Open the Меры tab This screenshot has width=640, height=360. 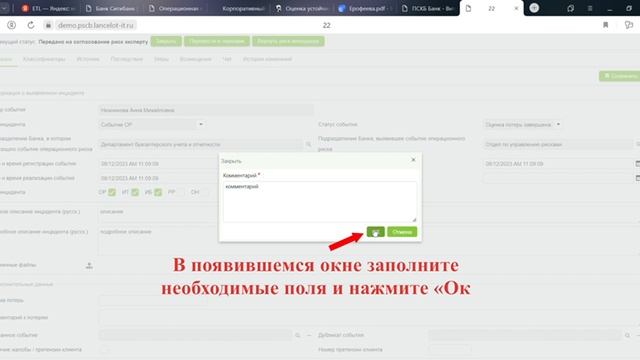[161, 59]
